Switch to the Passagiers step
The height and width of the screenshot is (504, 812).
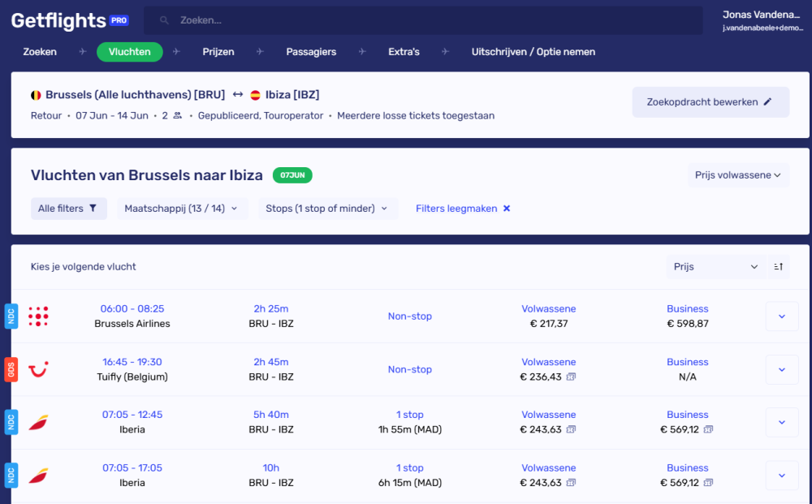[311, 51]
